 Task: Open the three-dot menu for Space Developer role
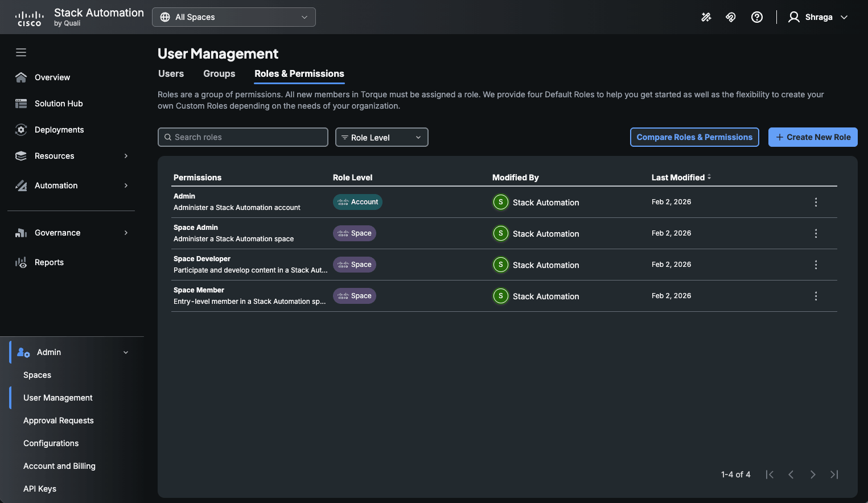coord(816,265)
